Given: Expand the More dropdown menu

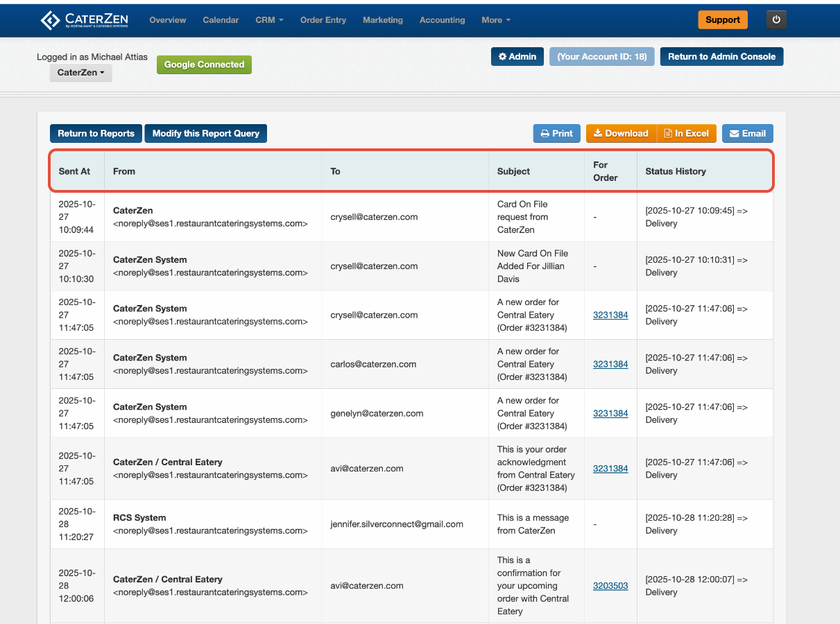Looking at the screenshot, I should coord(496,20).
